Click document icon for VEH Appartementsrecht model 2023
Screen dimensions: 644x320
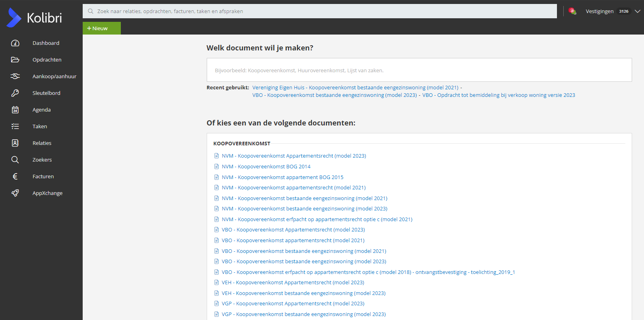[217, 282]
